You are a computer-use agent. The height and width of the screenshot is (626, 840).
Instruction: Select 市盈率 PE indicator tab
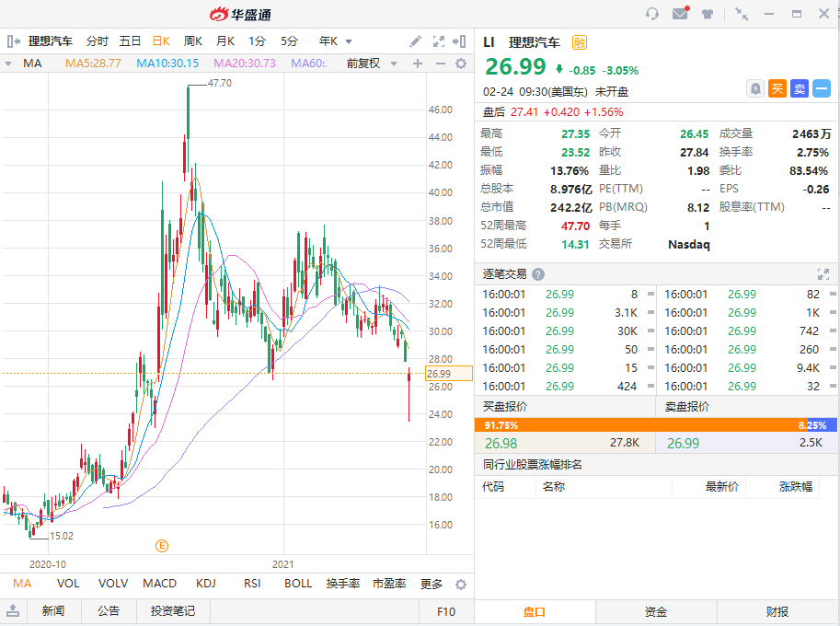click(x=389, y=584)
